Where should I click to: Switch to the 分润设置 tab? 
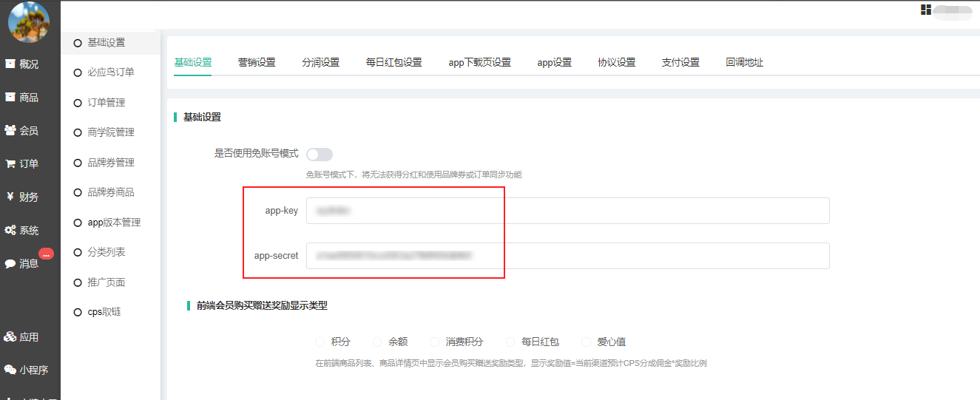point(321,62)
